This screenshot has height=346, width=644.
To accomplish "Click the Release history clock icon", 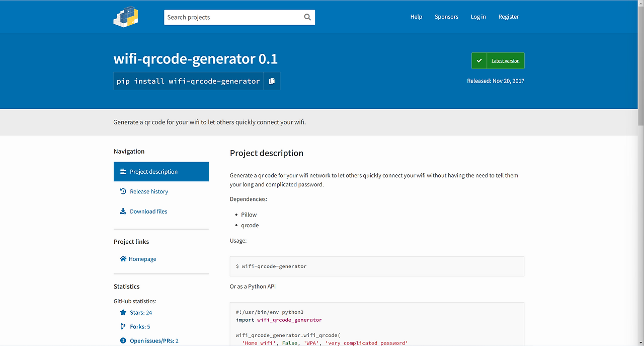I will (123, 191).
